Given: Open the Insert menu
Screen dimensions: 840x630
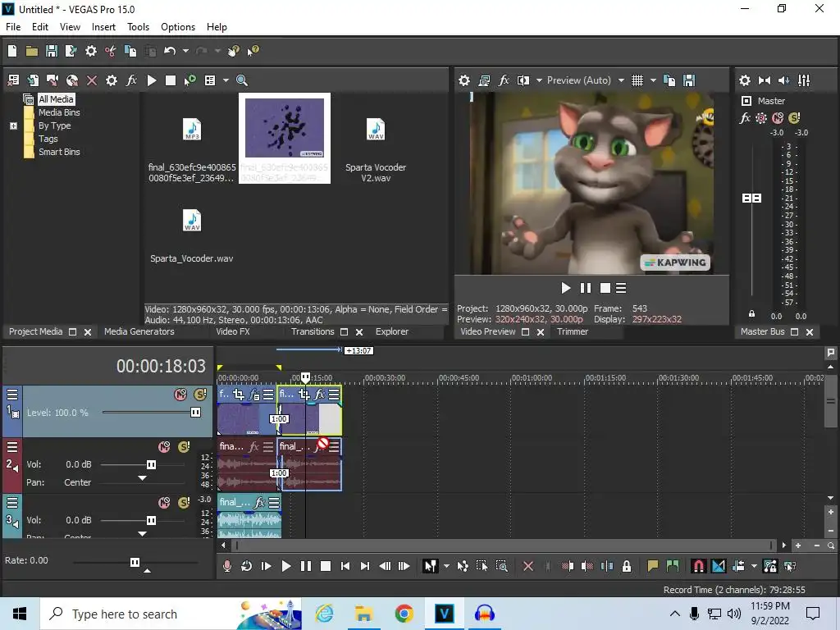Looking at the screenshot, I should pos(103,27).
